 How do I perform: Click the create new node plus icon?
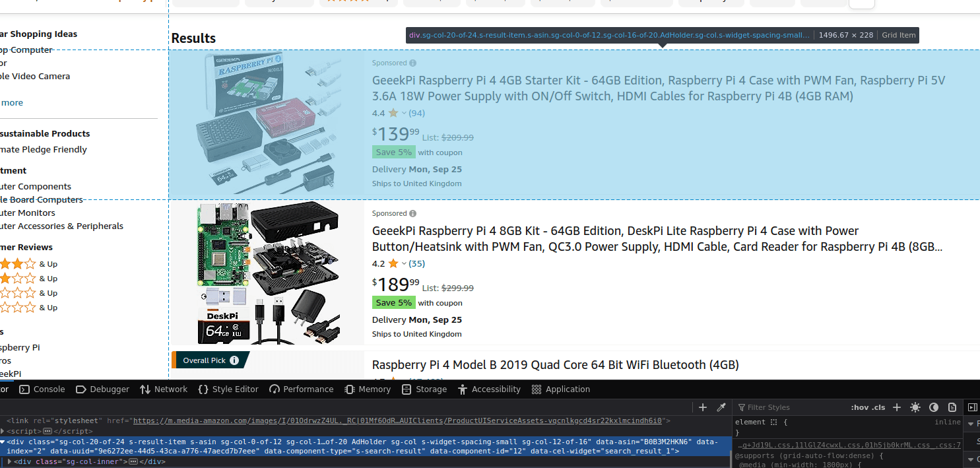coord(703,407)
